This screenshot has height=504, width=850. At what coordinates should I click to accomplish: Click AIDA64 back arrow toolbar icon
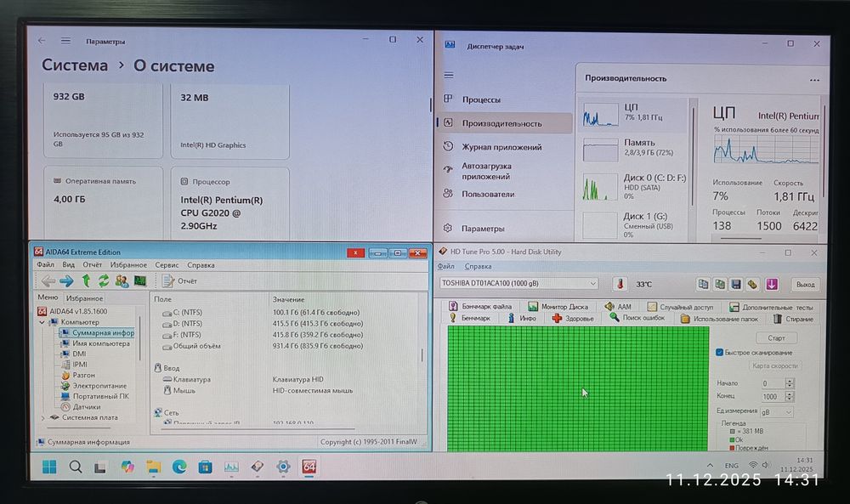48,280
